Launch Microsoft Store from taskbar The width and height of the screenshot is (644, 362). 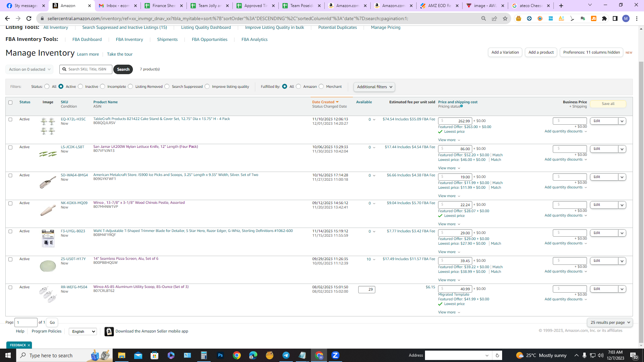(x=154, y=355)
